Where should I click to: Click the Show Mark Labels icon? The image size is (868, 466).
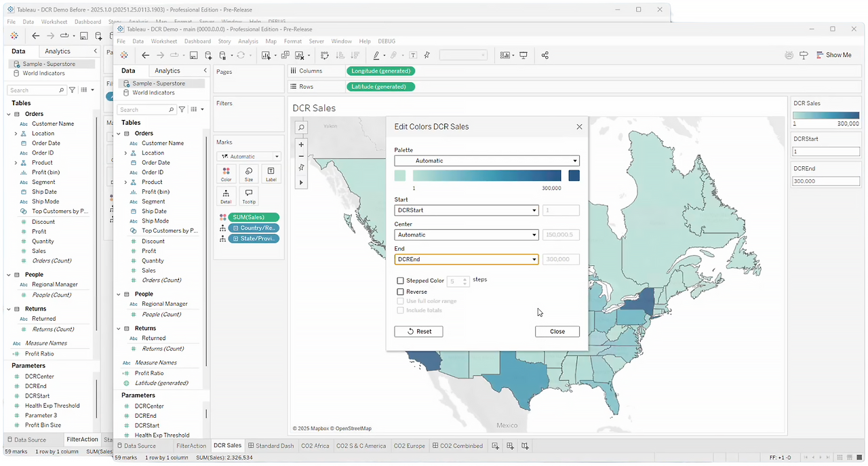coord(412,55)
